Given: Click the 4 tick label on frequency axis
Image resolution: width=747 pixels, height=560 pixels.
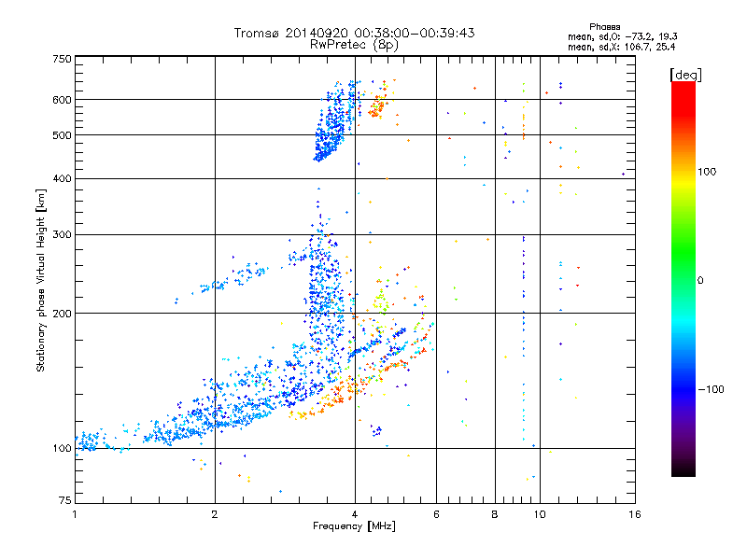Looking at the screenshot, I should [x=355, y=514].
